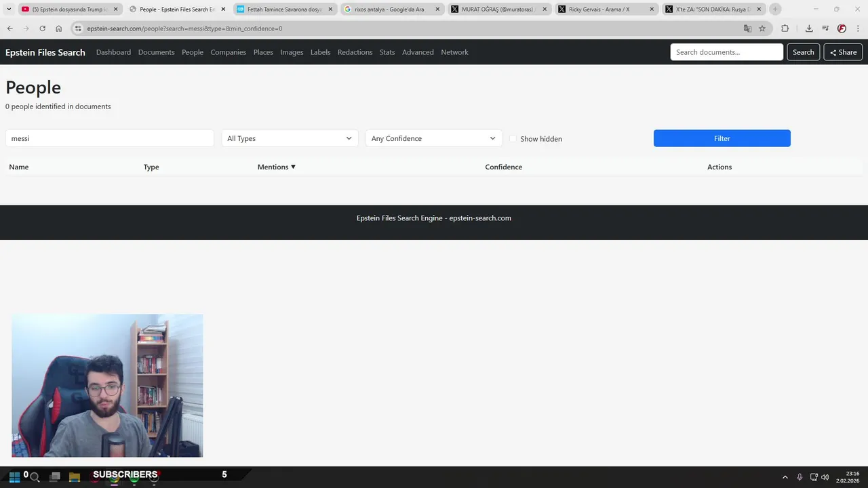868x488 pixels.
Task: Open the Images nav item
Action: pos(292,52)
